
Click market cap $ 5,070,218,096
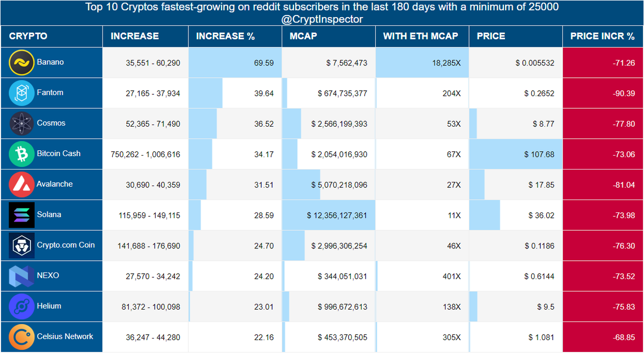click(x=339, y=185)
